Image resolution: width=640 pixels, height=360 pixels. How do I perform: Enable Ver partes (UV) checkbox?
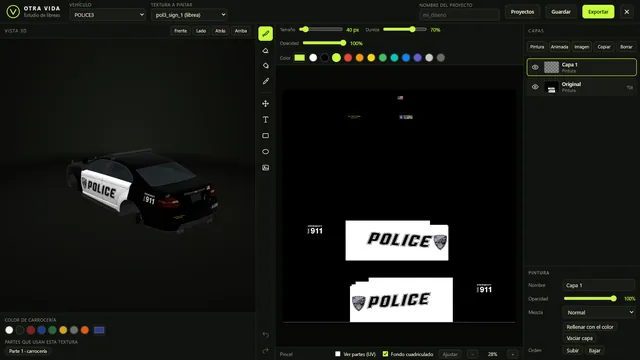click(338, 354)
